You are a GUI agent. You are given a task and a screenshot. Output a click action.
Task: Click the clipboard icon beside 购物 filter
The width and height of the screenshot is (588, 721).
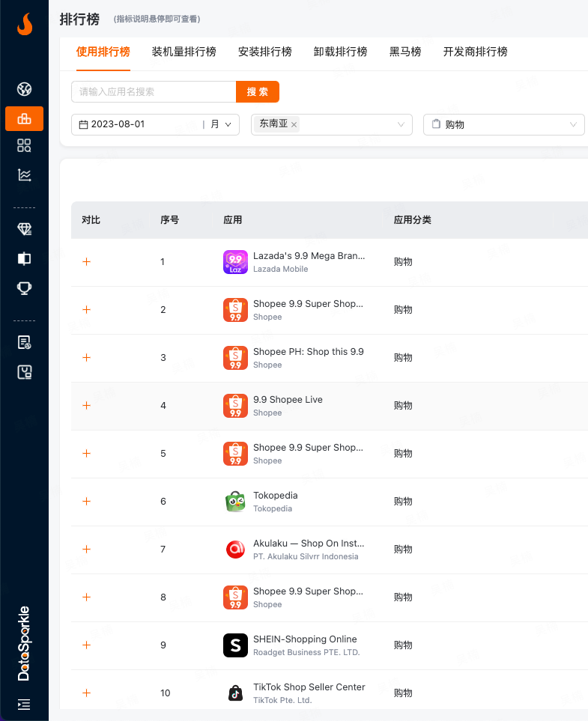[436, 124]
